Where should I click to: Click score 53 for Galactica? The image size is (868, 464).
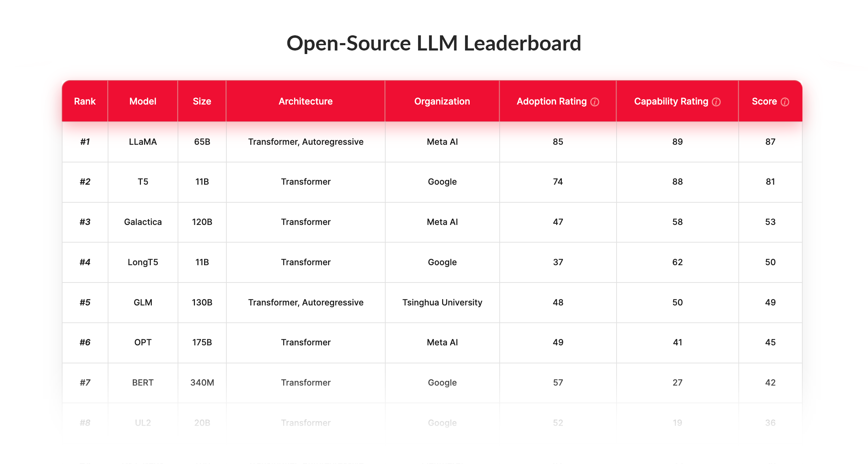pos(770,222)
